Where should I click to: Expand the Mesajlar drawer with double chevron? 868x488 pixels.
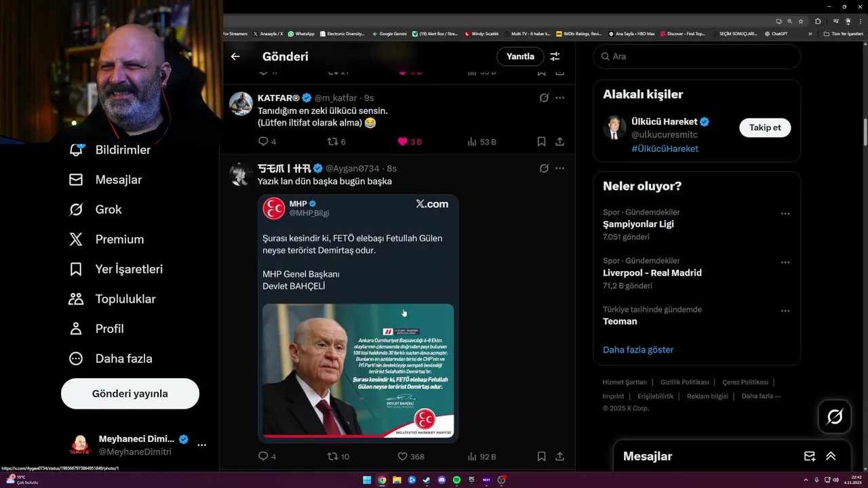pos(831,456)
